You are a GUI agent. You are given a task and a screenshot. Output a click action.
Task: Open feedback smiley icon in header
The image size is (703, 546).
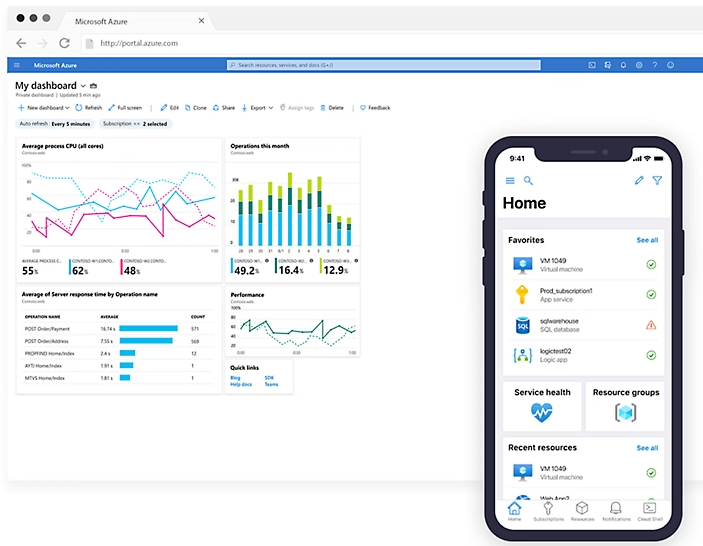point(670,65)
